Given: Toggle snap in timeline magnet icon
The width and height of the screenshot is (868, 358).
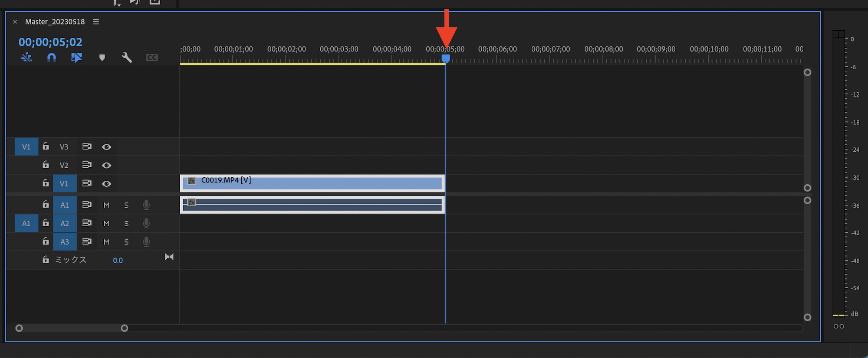Looking at the screenshot, I should point(52,58).
